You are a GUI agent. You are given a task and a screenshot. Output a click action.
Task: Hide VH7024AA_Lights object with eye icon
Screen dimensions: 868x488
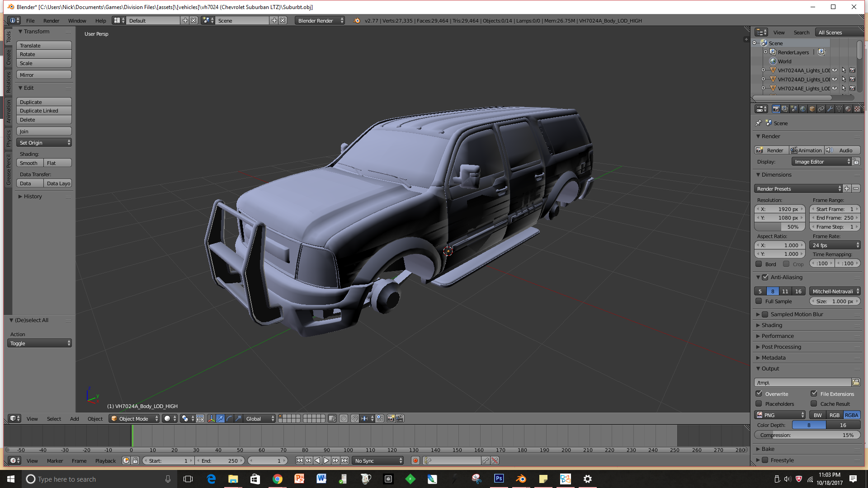tap(835, 70)
